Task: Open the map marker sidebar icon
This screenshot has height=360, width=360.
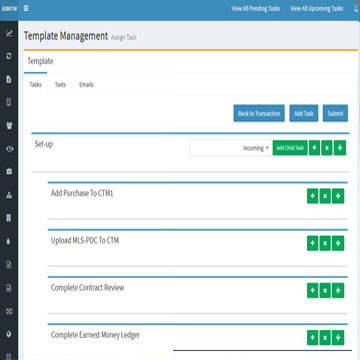Action: (x=9, y=334)
